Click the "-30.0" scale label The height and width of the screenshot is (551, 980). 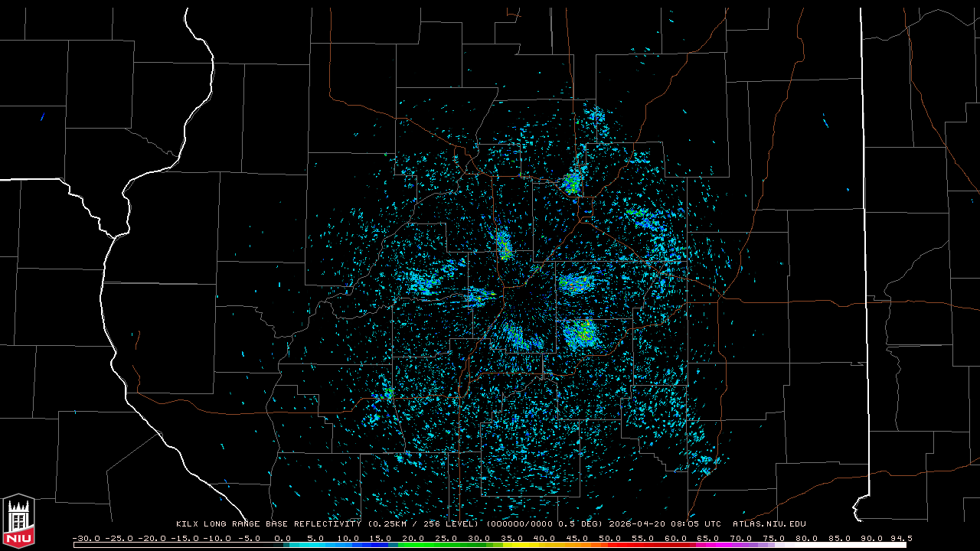click(x=86, y=538)
